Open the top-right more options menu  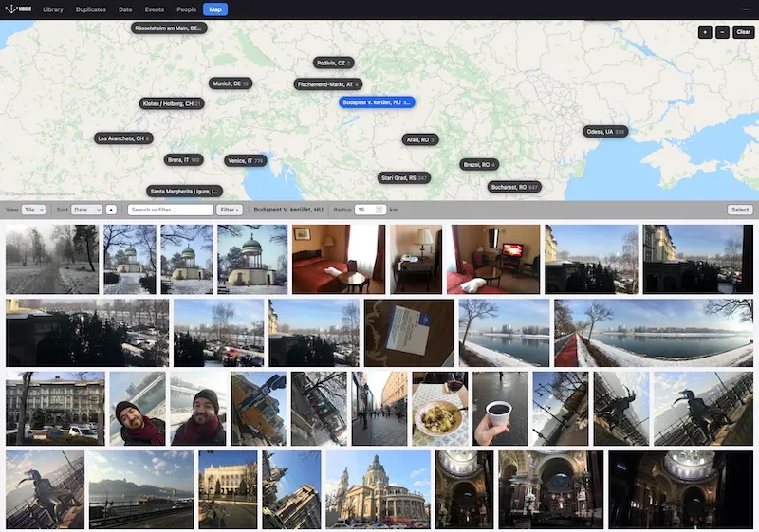point(746,9)
